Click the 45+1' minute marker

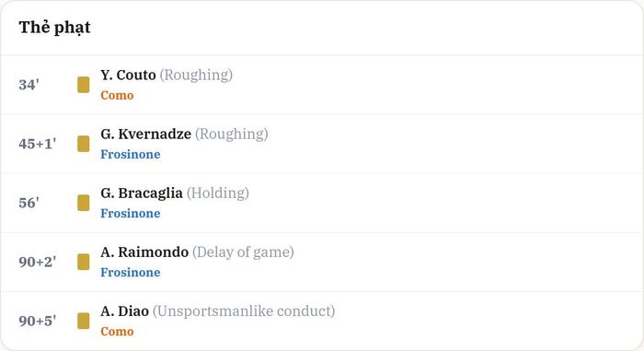(x=38, y=144)
